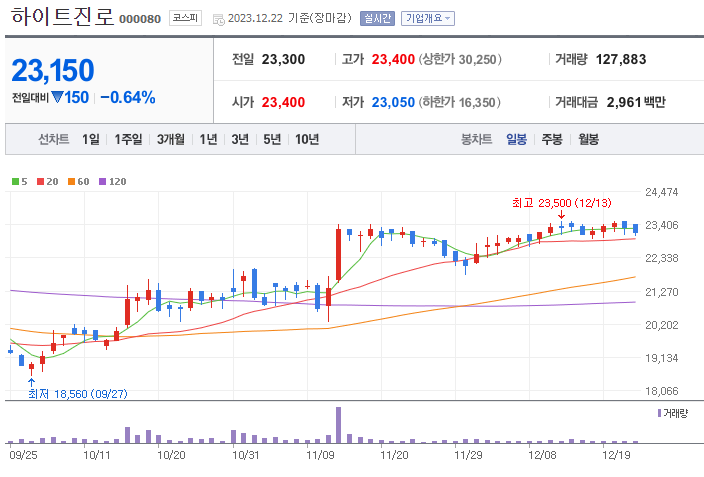
Task: Click the 거래대금 value 2,961 백만
Action: [636, 102]
